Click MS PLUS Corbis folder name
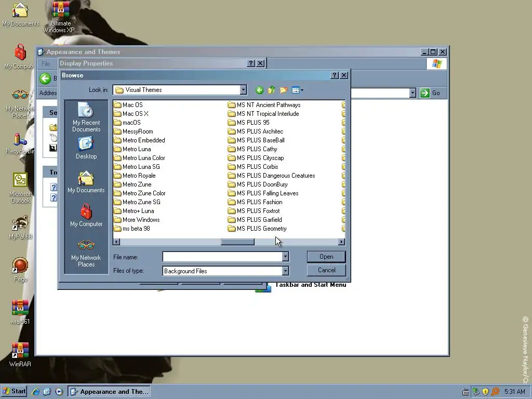This screenshot has width=532, height=399. [258, 167]
